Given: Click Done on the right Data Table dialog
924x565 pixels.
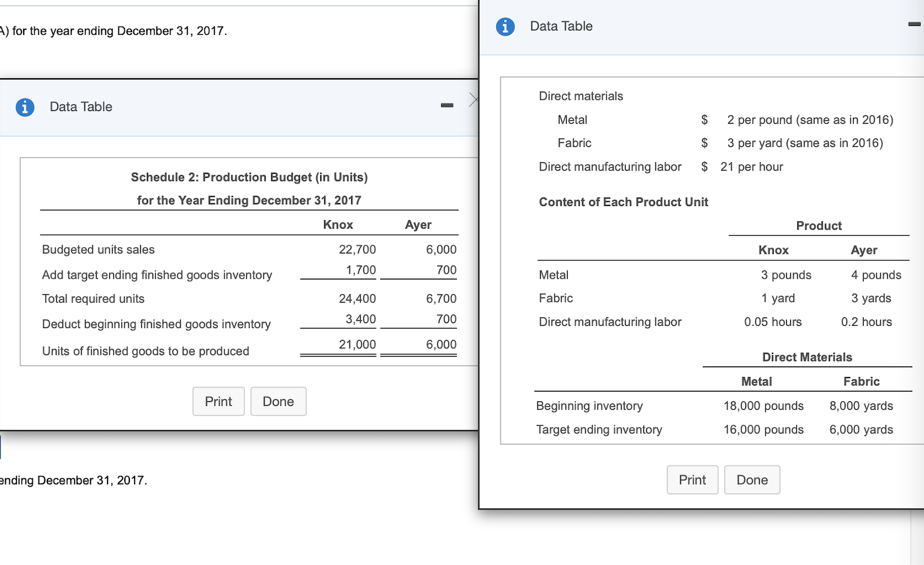Looking at the screenshot, I should pyautogui.click(x=752, y=479).
